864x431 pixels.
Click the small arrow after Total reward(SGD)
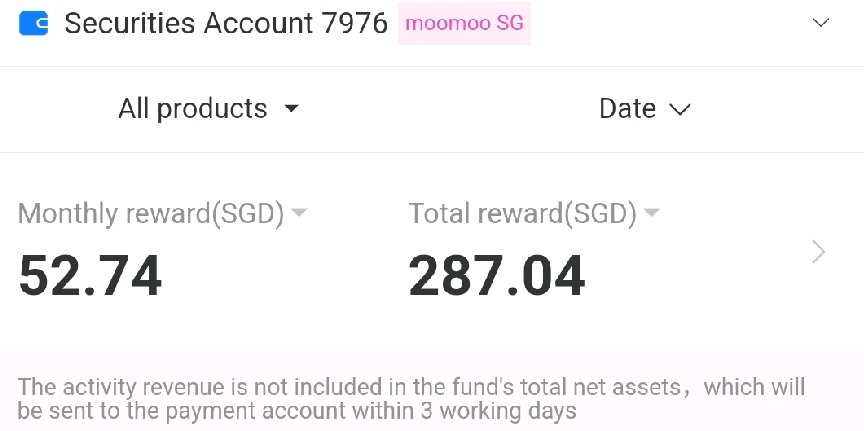(x=652, y=212)
